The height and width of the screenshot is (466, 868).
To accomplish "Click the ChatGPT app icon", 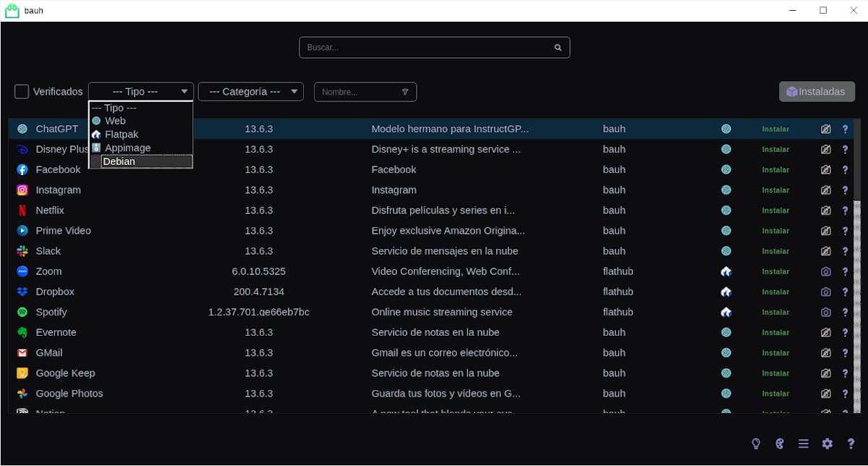I will [22, 129].
